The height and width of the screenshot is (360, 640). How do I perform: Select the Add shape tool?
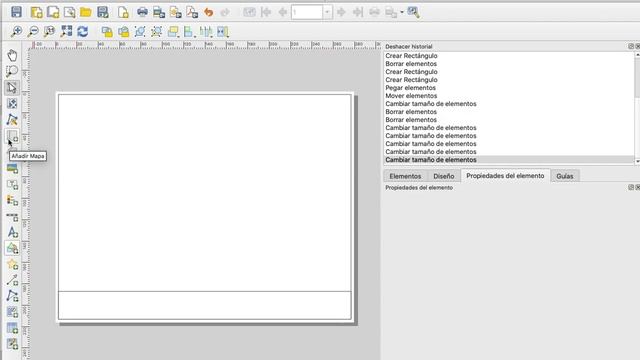(x=12, y=248)
